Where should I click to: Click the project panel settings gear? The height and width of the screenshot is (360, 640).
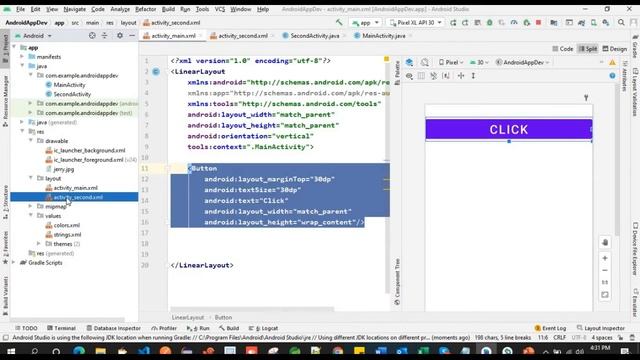(x=120, y=36)
